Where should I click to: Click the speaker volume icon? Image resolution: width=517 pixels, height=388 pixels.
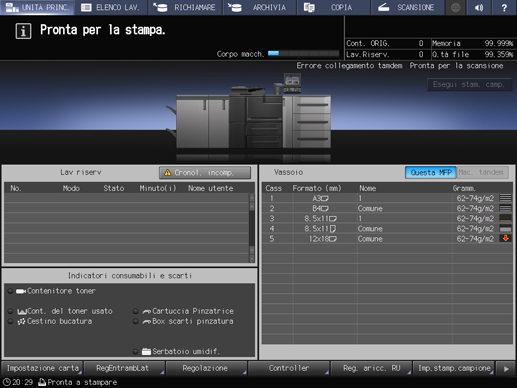pyautogui.click(x=479, y=7)
